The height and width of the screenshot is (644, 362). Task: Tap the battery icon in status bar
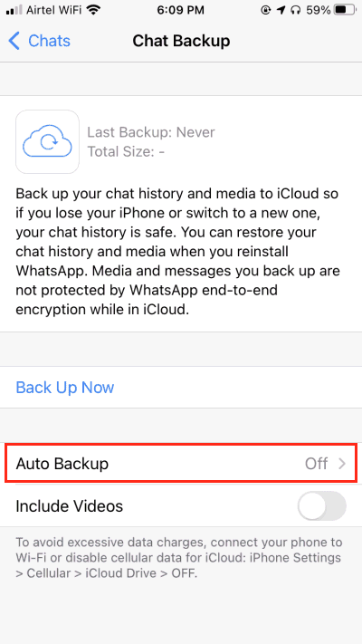pyautogui.click(x=345, y=10)
